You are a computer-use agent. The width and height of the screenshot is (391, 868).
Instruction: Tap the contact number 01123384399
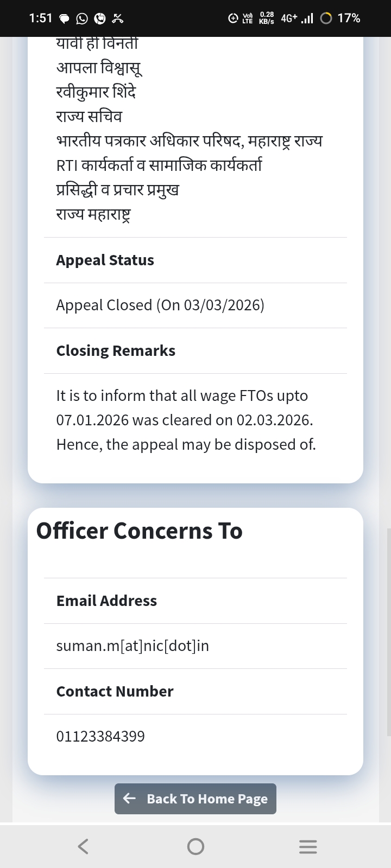point(100,736)
